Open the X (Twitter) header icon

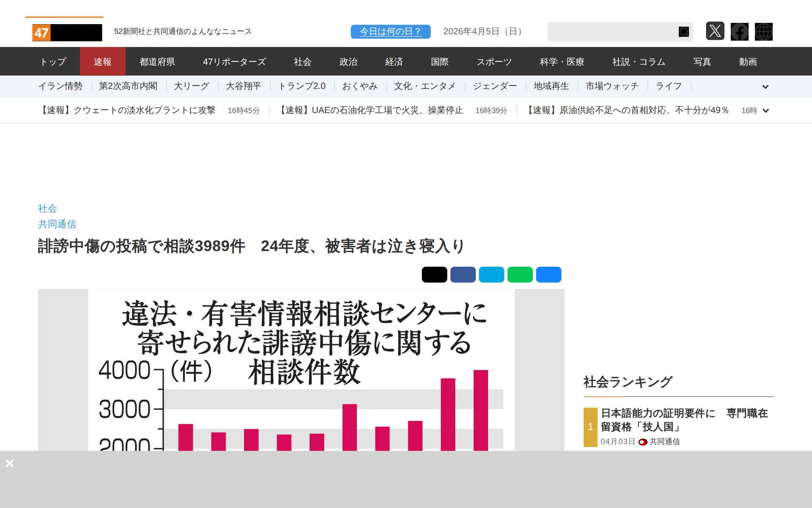tap(715, 31)
